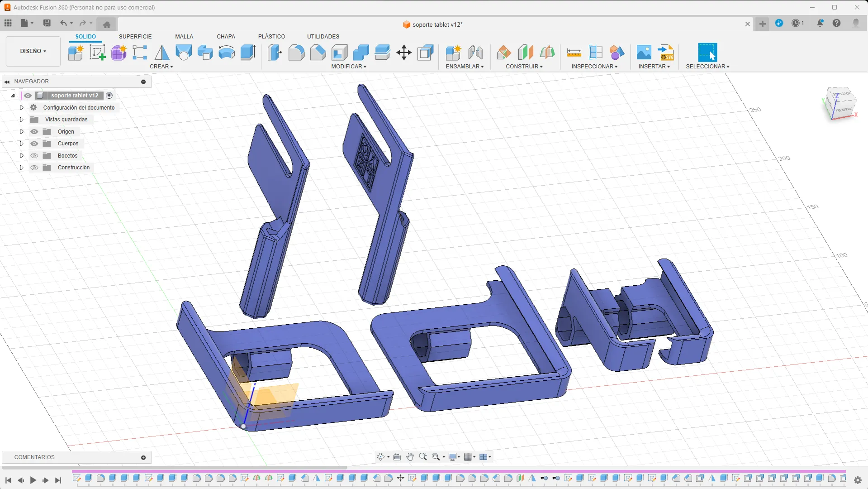868x489 pixels.
Task: Click the Joint tool icon
Action: [475, 53]
